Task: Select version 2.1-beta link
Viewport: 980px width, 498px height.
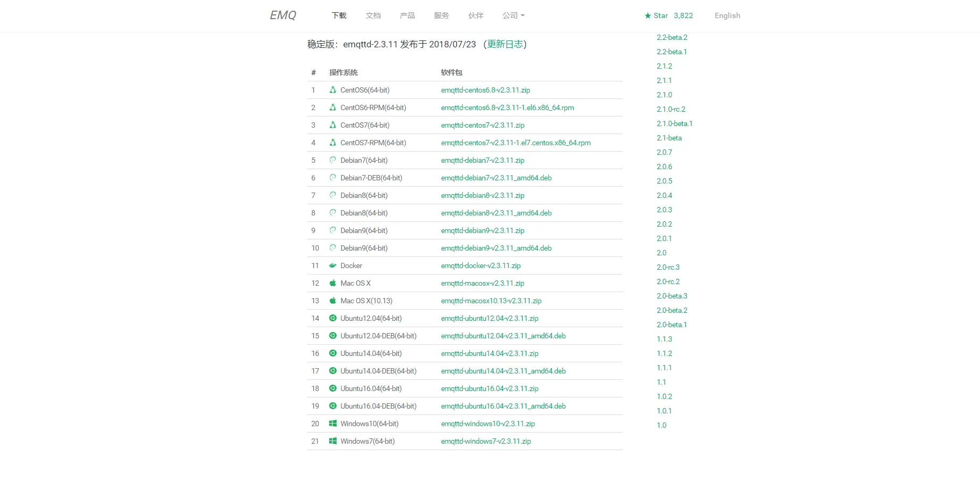Action: pos(669,138)
